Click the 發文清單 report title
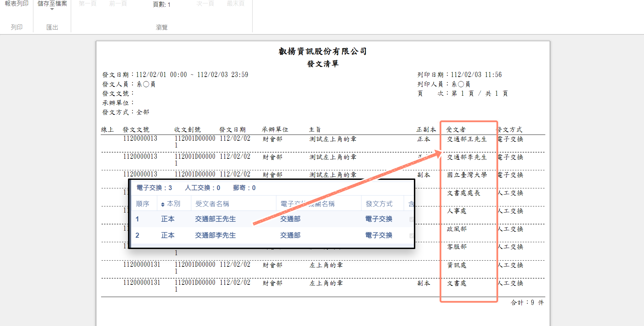 [x=322, y=64]
